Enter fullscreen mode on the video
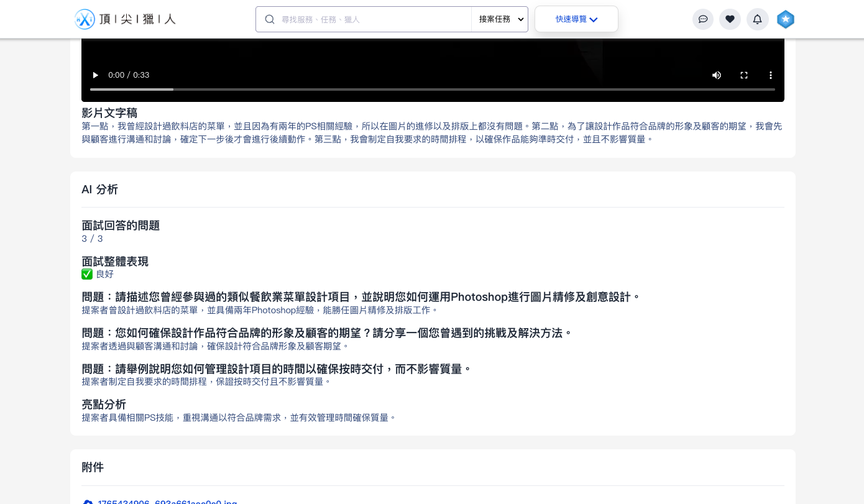The width and height of the screenshot is (864, 504). [x=743, y=75]
